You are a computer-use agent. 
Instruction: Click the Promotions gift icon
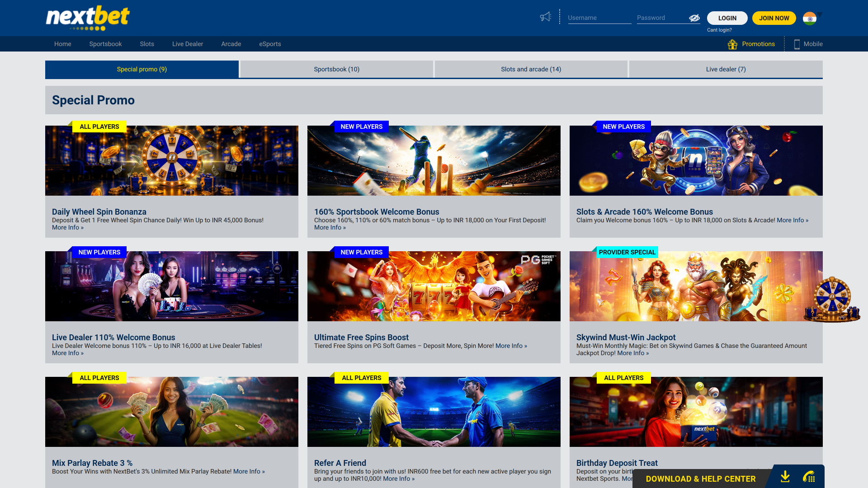coord(733,44)
